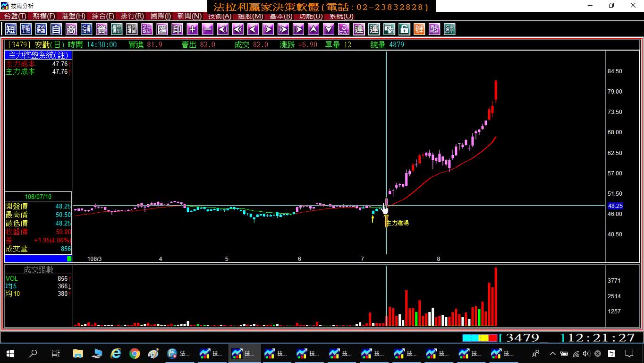Click the month 8 label on the time axis
The height and width of the screenshot is (363, 644).
pos(439,259)
